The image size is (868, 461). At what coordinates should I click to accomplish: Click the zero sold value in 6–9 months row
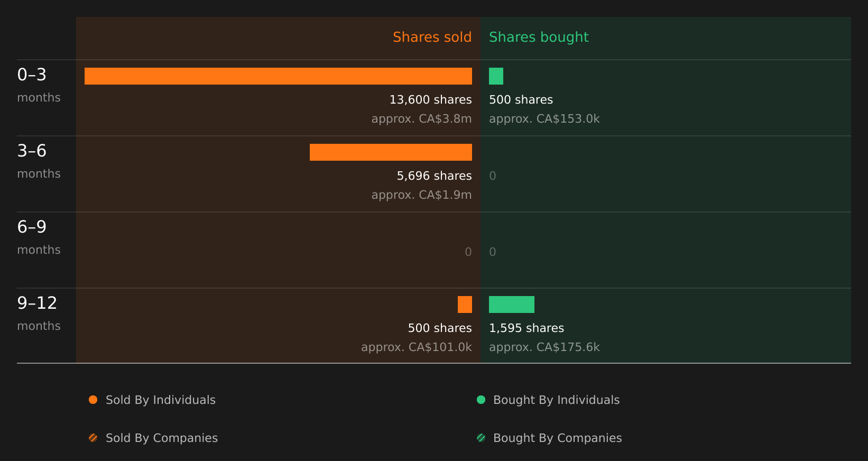[468, 252]
